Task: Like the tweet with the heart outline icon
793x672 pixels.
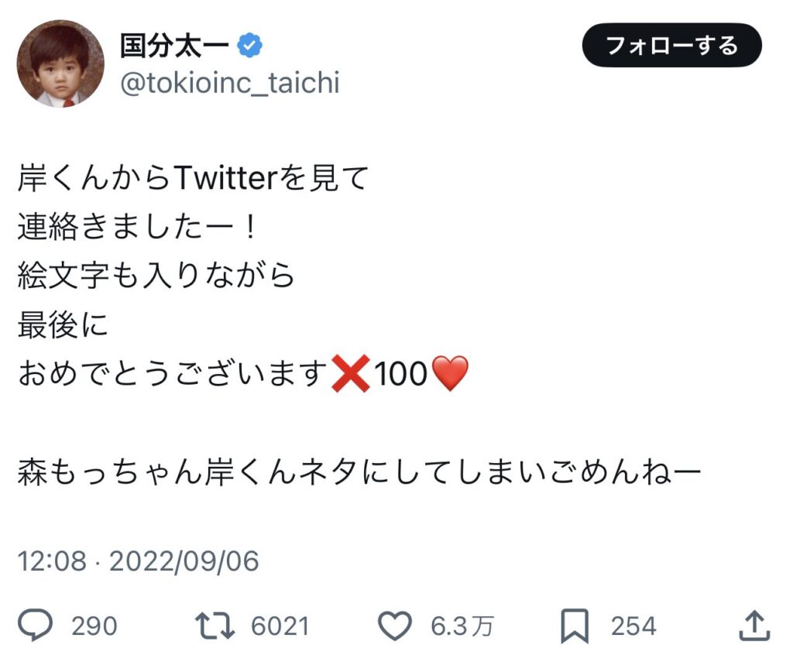Action: tap(395, 626)
